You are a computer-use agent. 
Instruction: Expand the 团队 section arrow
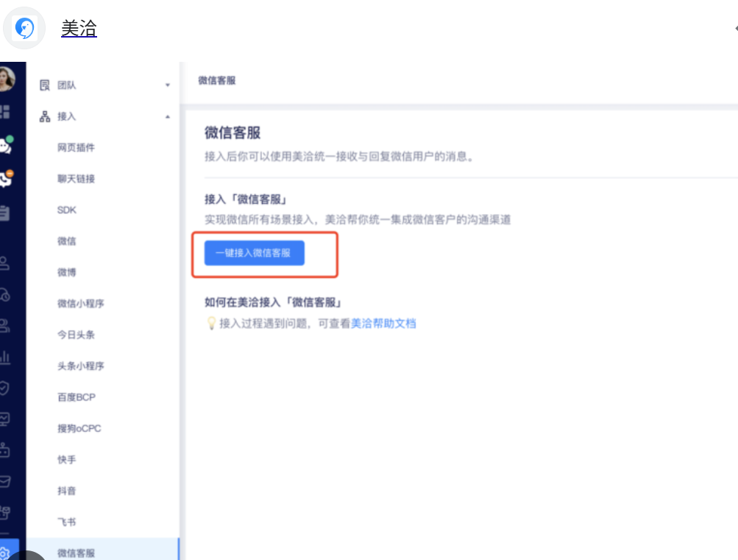click(x=168, y=85)
